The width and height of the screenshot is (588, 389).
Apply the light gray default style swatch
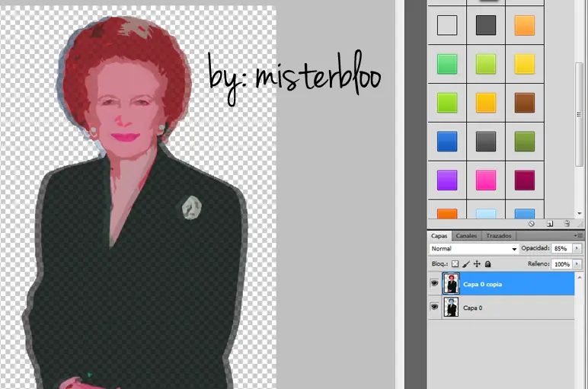[447, 25]
